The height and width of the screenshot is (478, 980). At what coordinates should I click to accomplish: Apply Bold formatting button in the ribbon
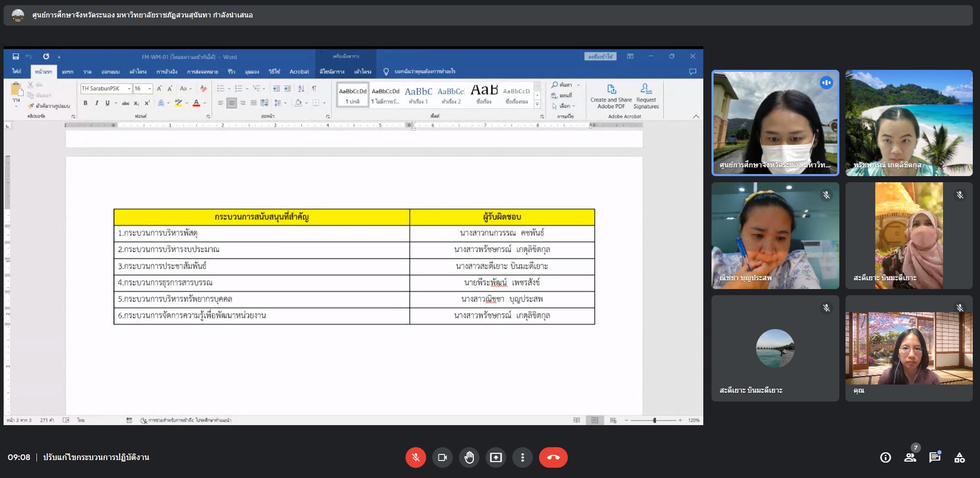click(85, 103)
